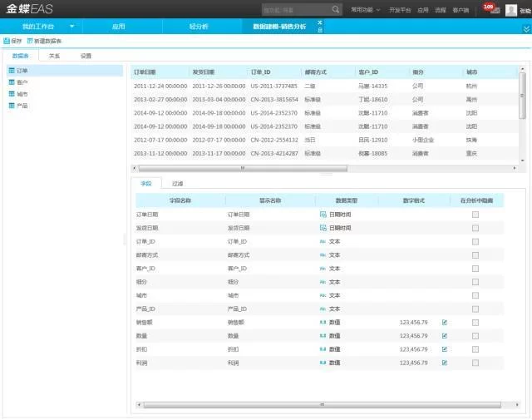Click the 数值 type icon in the 数量 row
The image size is (532, 420).
coord(323,335)
